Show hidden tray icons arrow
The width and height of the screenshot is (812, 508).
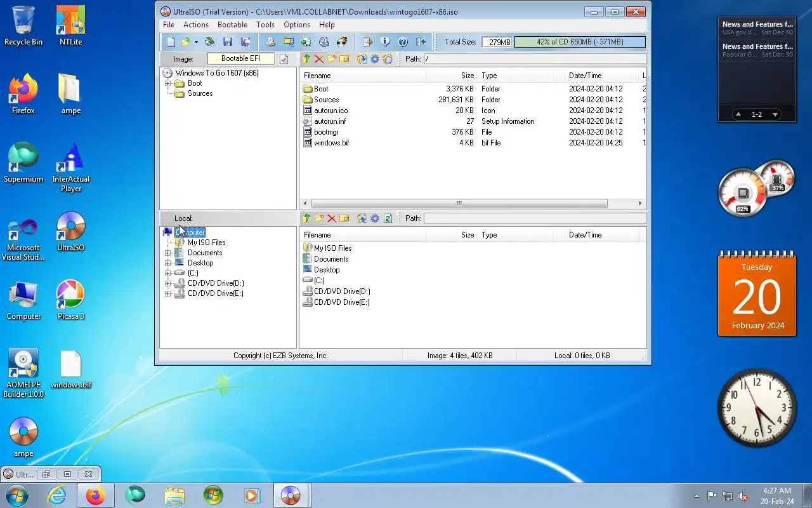(x=697, y=496)
